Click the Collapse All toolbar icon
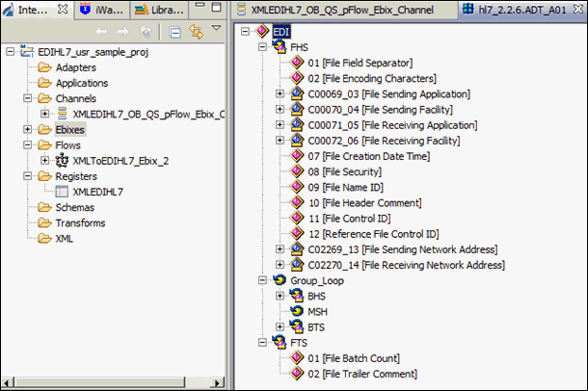The height and width of the screenshot is (391, 588). point(175,33)
